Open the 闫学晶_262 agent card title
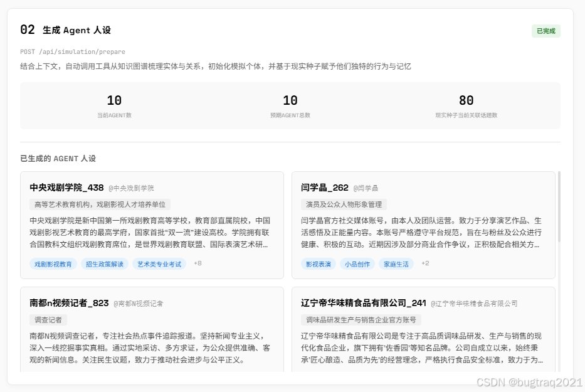585x392 pixels. tap(325, 188)
